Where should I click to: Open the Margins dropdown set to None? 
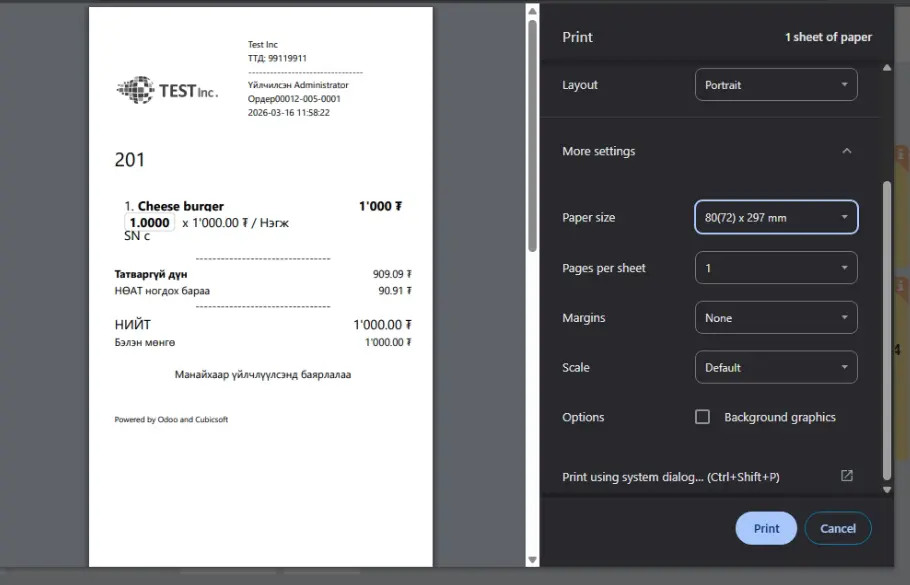(x=776, y=318)
